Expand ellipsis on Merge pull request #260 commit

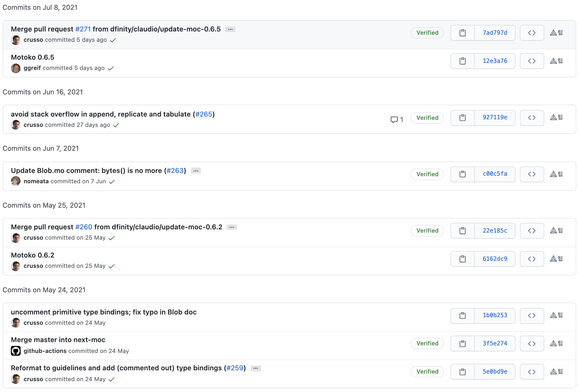232,227
